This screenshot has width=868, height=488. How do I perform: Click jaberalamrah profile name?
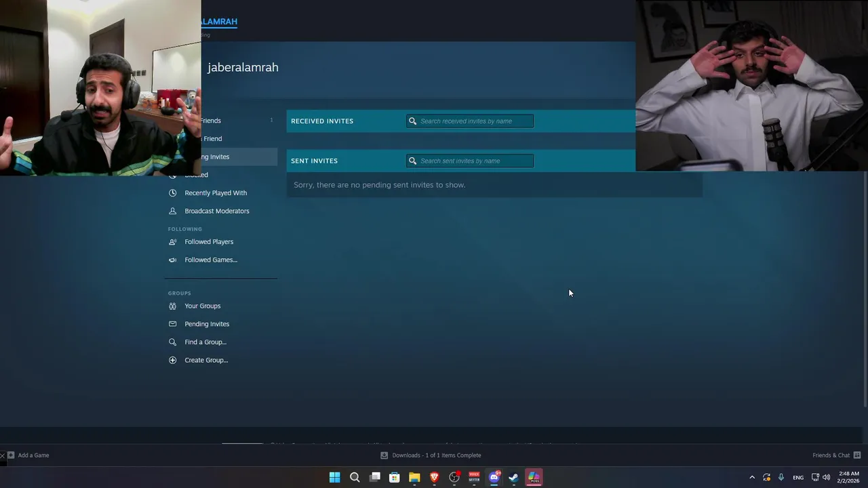(243, 67)
